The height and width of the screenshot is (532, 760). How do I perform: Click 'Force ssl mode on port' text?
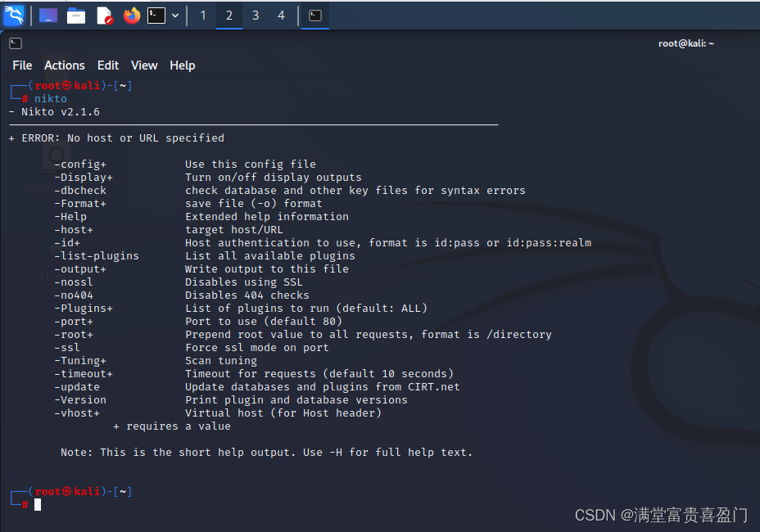pos(257,347)
